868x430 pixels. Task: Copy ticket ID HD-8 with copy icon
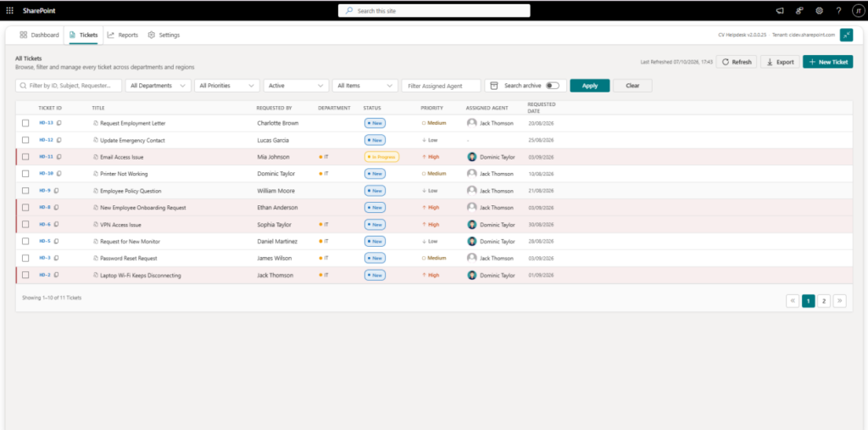pyautogui.click(x=57, y=207)
